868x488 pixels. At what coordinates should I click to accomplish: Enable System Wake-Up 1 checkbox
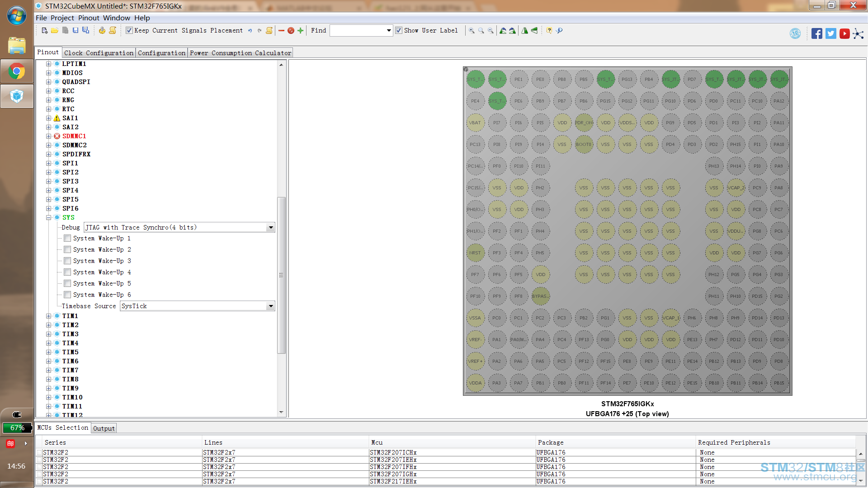point(67,238)
